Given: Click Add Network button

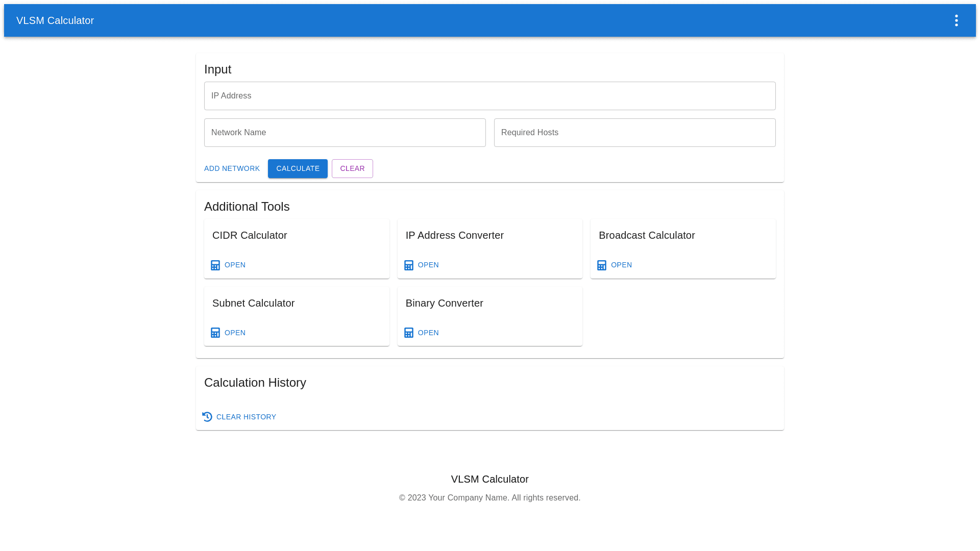Looking at the screenshot, I should [232, 168].
